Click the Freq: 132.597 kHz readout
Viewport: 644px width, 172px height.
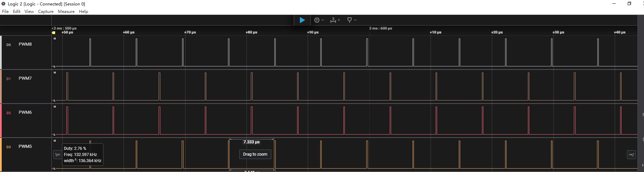81,155
